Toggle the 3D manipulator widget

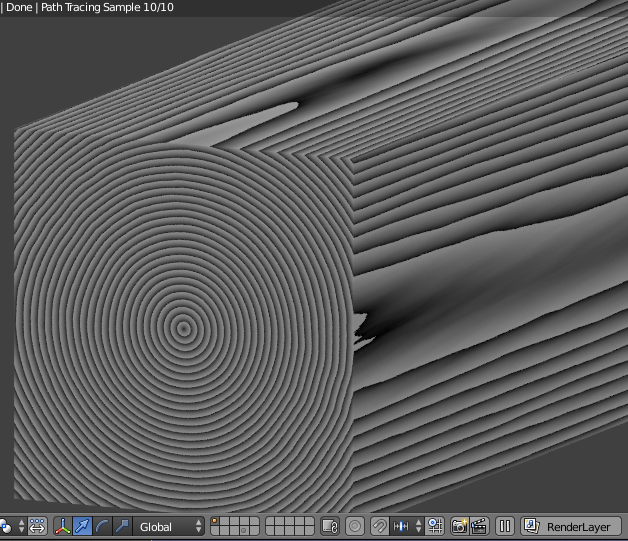pyautogui.click(x=62, y=526)
